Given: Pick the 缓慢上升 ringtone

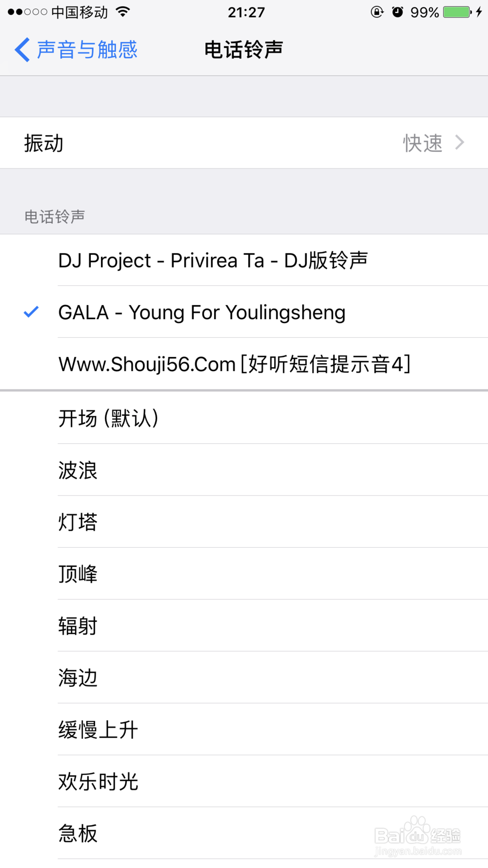Looking at the screenshot, I should pos(98,730).
